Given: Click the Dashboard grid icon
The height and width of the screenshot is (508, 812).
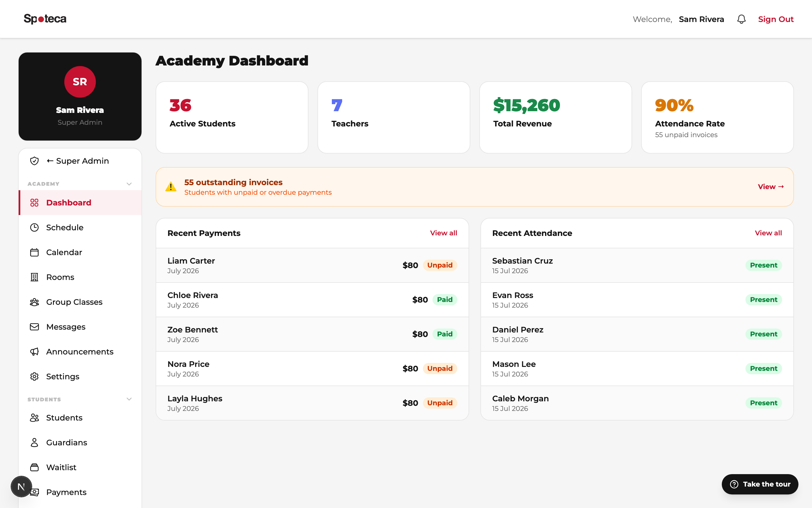Looking at the screenshot, I should tap(34, 203).
